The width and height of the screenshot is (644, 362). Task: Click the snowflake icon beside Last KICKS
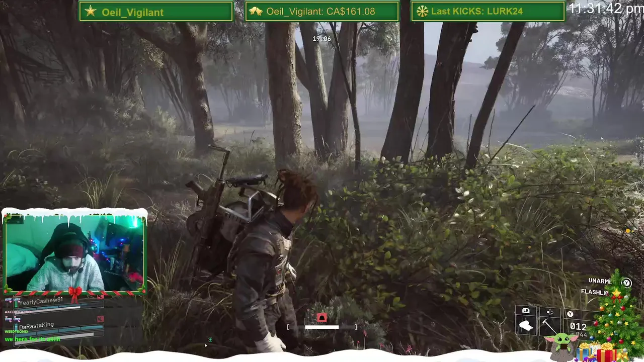click(x=422, y=11)
